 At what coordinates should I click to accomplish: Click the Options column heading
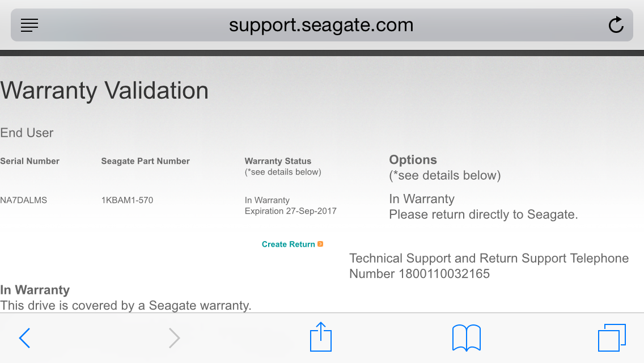tap(413, 160)
